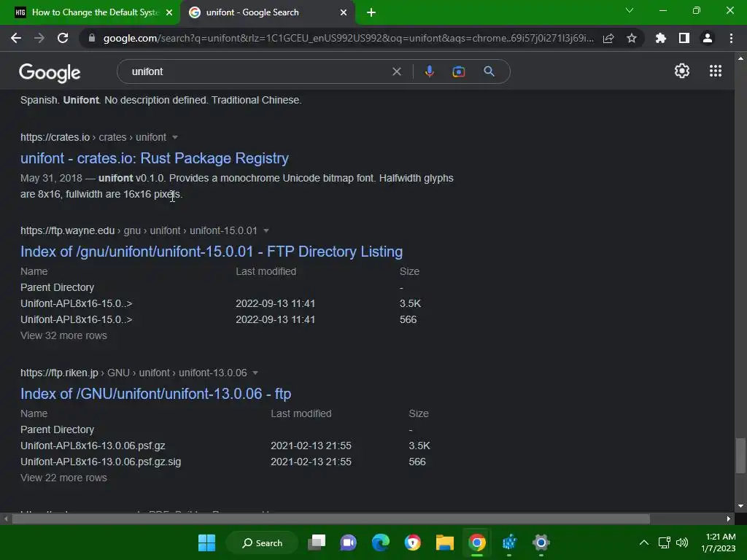
Task: Clear the Google search box
Action: [396, 71]
